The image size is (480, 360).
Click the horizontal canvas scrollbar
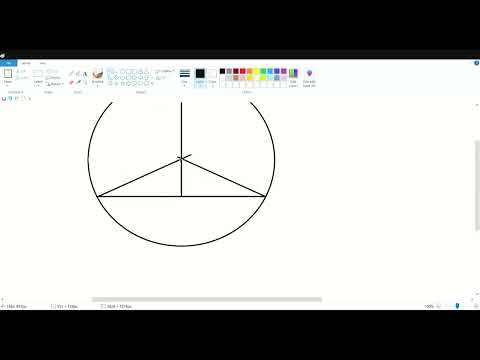coord(207,299)
